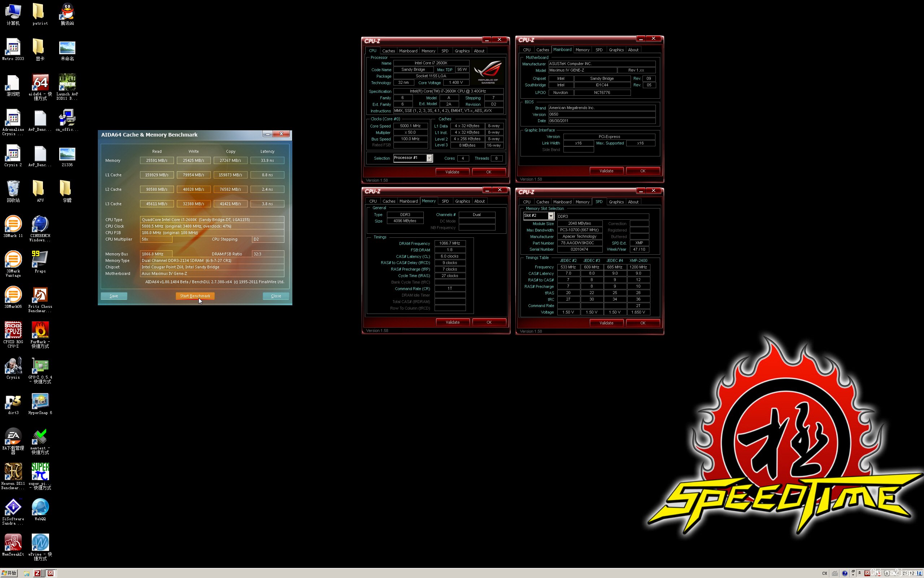Select CPU tab in CPU-Z SPD window
Image resolution: width=924 pixels, height=578 pixels.
527,202
